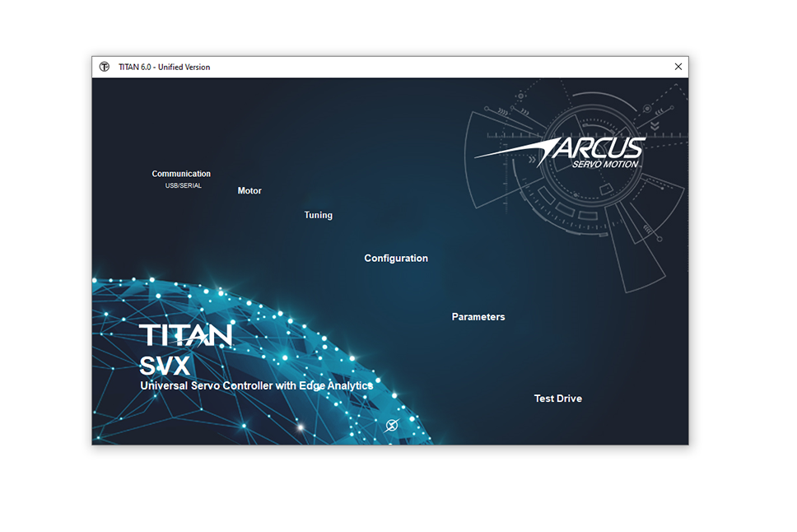Open the Parameters section
797x532 pixels.
point(478,317)
